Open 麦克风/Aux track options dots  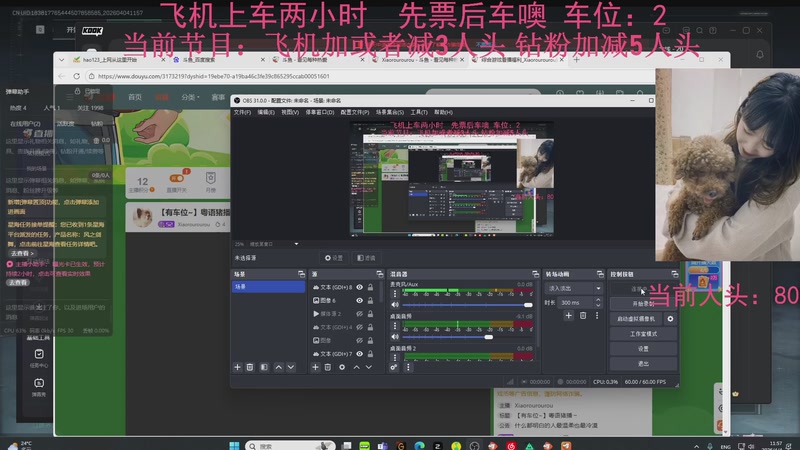click(x=394, y=294)
